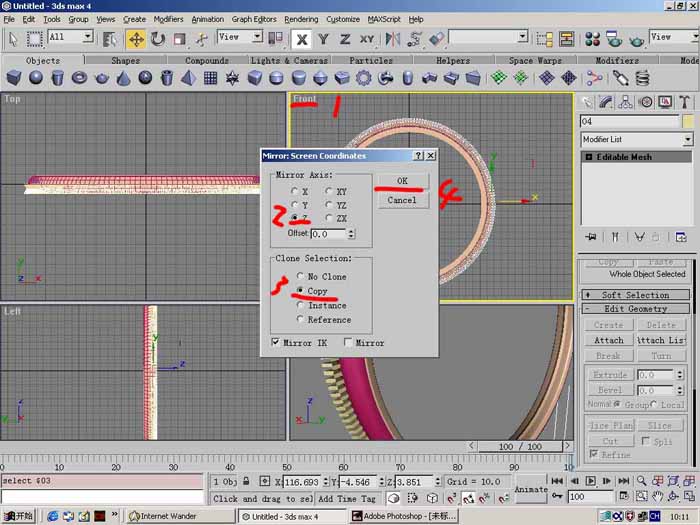
Task: Click the Attach button
Action: [608, 340]
